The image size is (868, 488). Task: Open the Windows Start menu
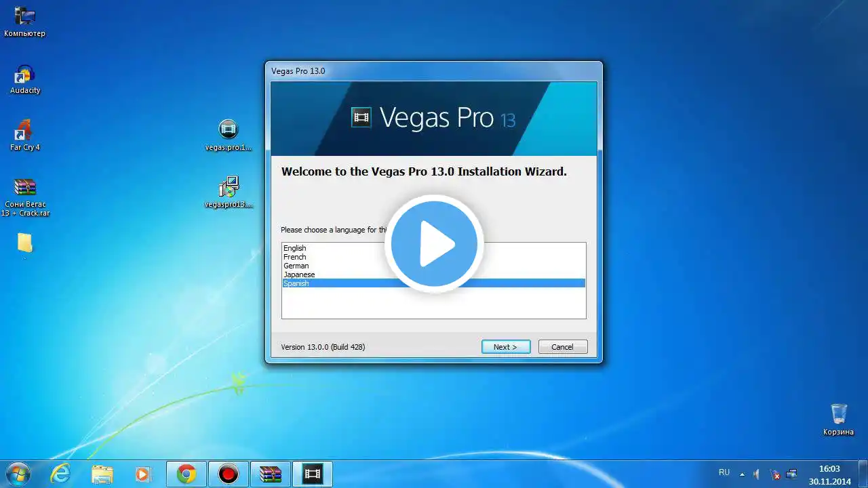(x=18, y=474)
